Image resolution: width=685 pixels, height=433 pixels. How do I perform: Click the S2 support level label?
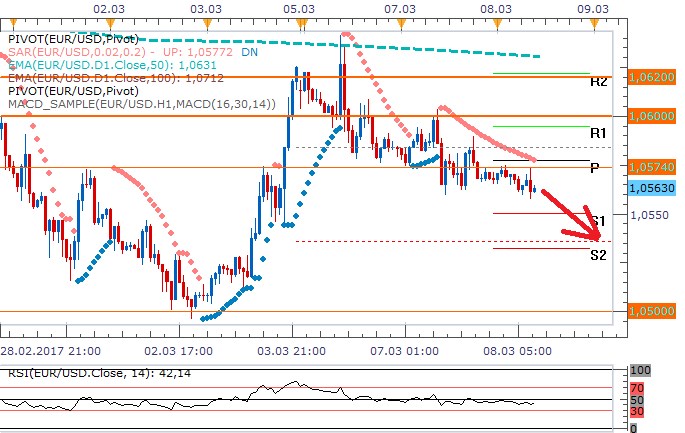tap(598, 255)
